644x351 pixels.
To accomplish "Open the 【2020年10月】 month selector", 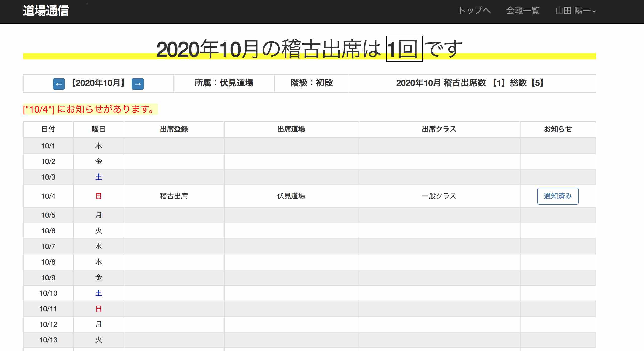I will coord(99,84).
